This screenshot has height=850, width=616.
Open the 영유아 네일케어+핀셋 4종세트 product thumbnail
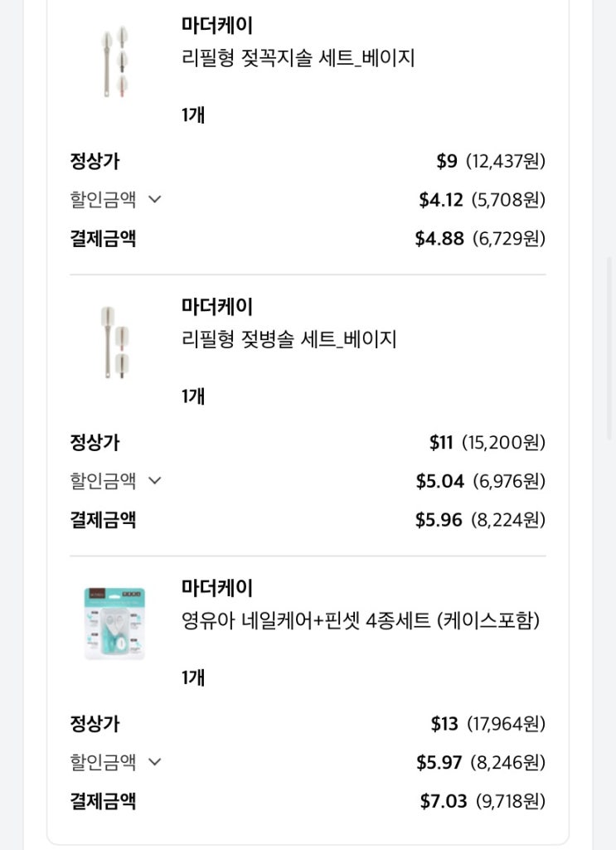tap(114, 623)
